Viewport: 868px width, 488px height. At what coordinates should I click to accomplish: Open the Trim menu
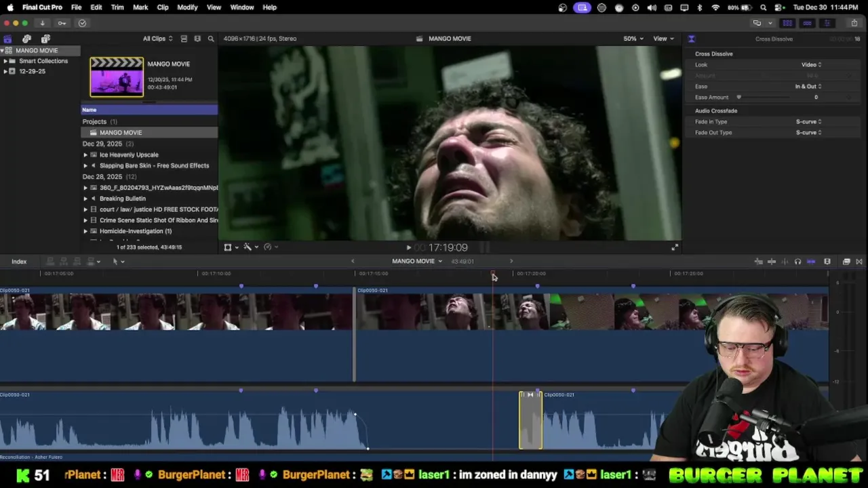pos(117,7)
